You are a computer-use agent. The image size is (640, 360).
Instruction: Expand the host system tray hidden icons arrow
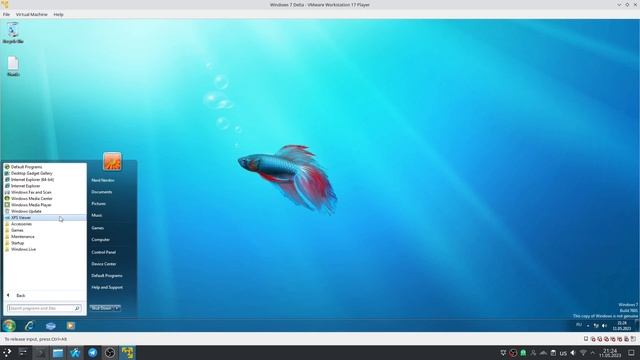tap(593, 353)
